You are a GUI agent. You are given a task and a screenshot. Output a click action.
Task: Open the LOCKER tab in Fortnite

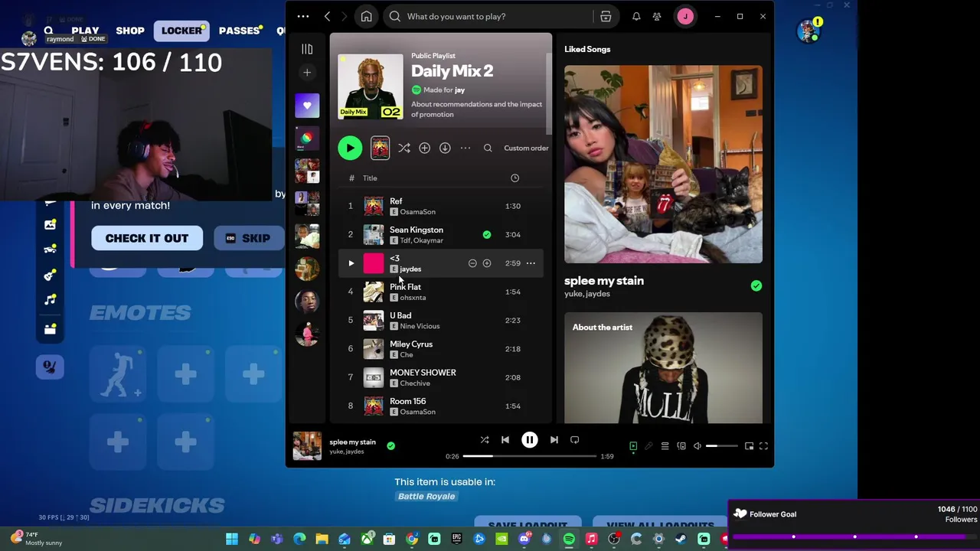pyautogui.click(x=182, y=31)
